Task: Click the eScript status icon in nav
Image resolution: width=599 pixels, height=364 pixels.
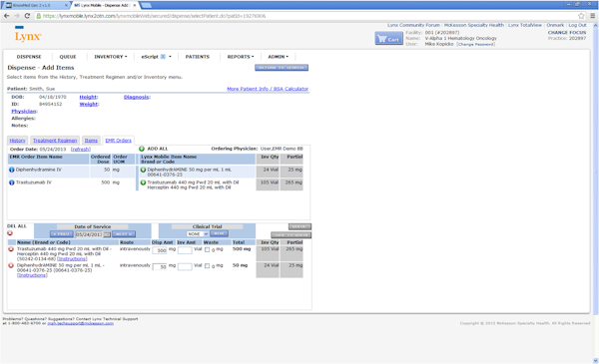Action: click(x=163, y=57)
